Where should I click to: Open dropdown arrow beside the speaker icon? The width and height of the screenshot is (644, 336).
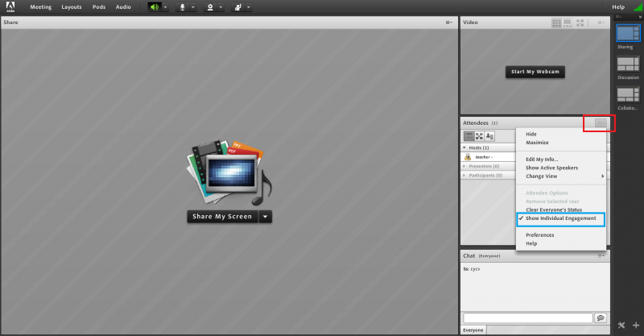[x=165, y=6]
